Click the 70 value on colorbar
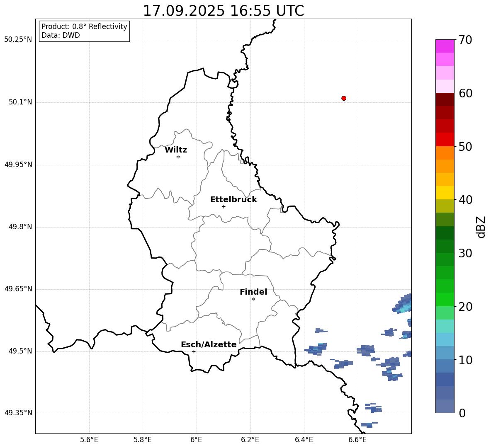This screenshot has height=448, width=491. (x=465, y=40)
